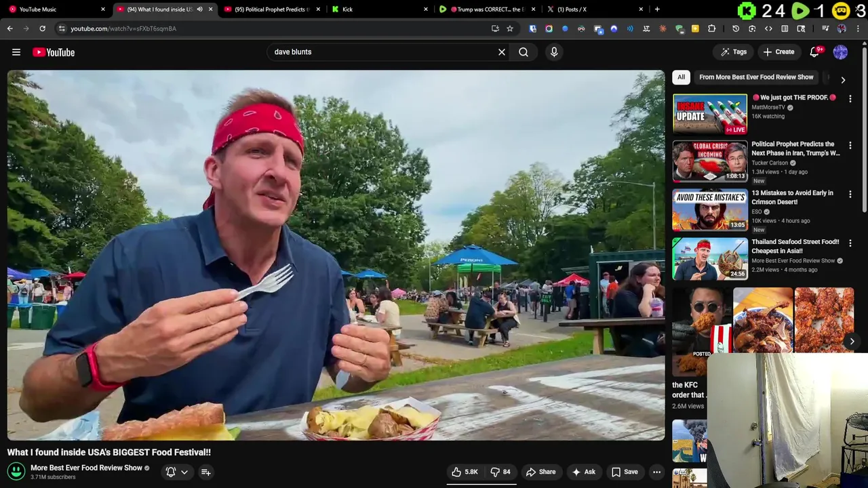Start voice search with the microphone
This screenshot has height=488, width=868.
pos(554,52)
